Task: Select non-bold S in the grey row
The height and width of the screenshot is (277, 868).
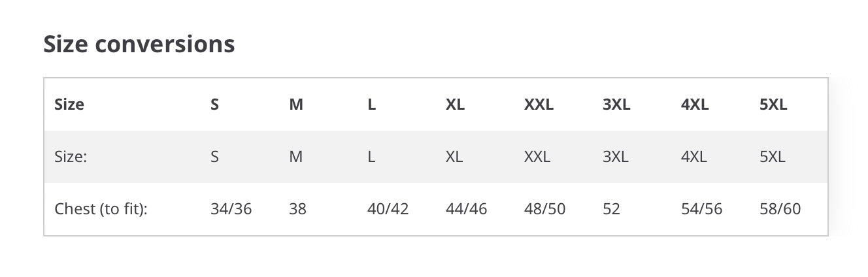Action: tap(214, 157)
